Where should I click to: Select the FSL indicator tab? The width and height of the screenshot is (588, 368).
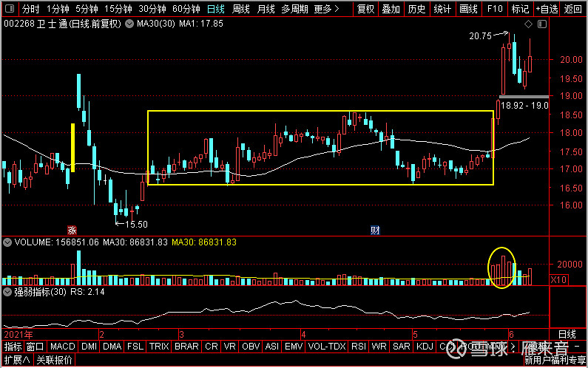click(135, 347)
